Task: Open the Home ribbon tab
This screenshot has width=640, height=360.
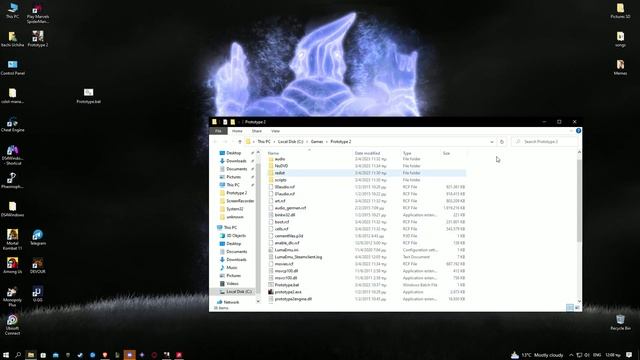Action: tap(237, 131)
